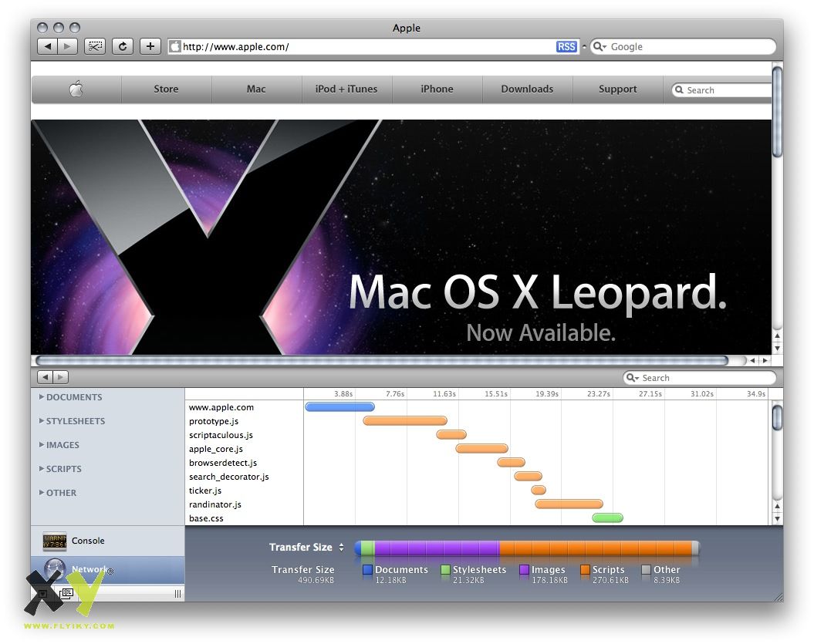Click the Images legend purple swatch
The height and width of the screenshot is (644, 814).
[525, 570]
